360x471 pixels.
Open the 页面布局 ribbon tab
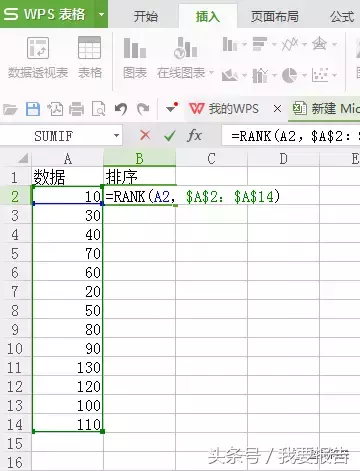pyautogui.click(x=275, y=16)
